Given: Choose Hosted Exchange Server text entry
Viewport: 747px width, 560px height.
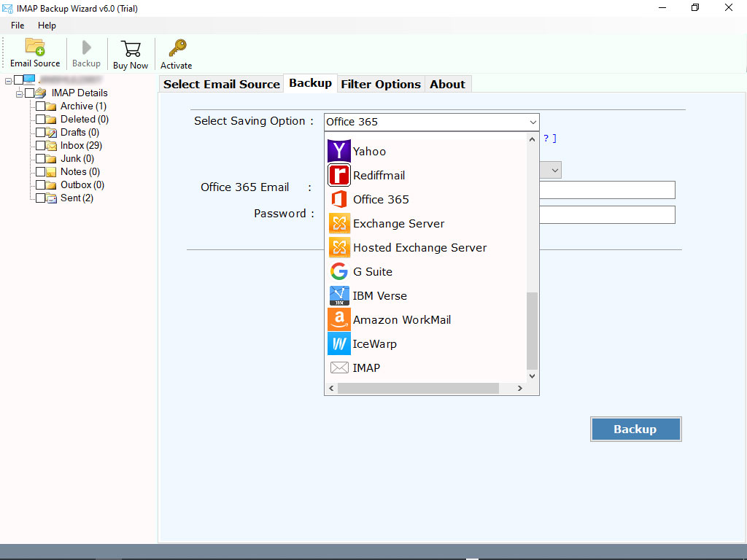Looking at the screenshot, I should coord(419,248).
